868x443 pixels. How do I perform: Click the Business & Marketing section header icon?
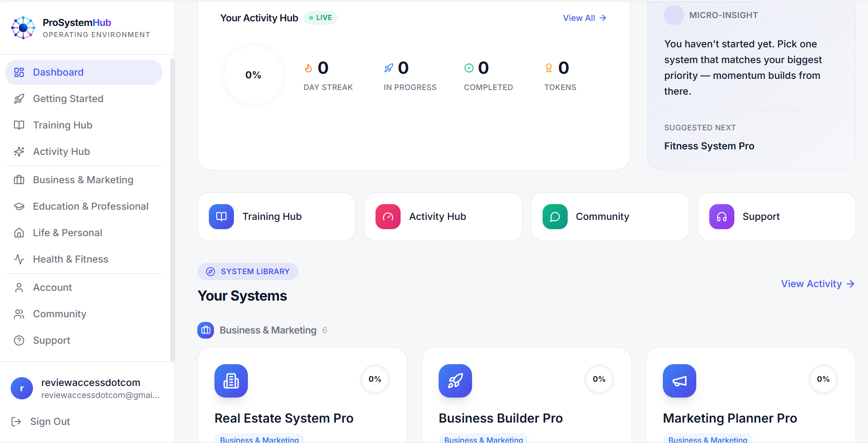coord(206,330)
